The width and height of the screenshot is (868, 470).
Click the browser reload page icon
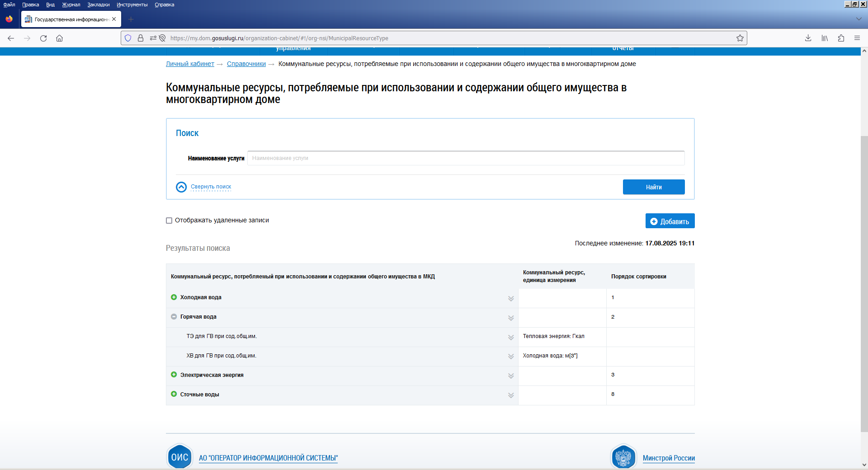[x=43, y=38]
